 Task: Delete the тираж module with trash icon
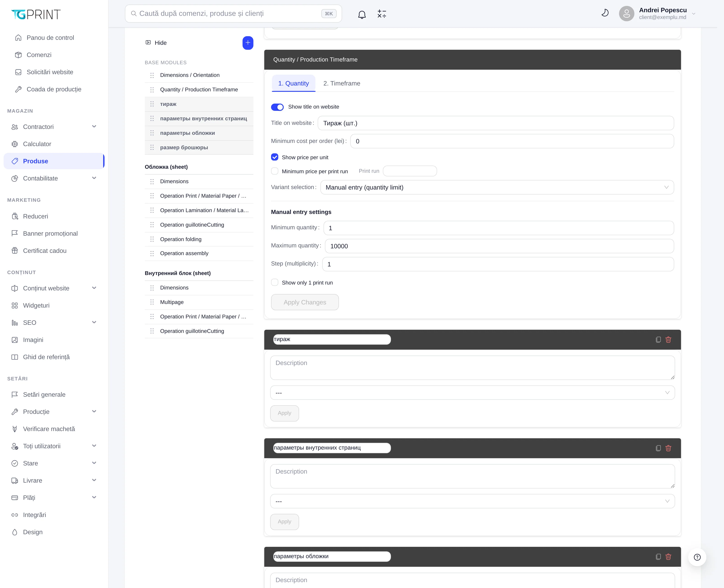[x=668, y=340]
